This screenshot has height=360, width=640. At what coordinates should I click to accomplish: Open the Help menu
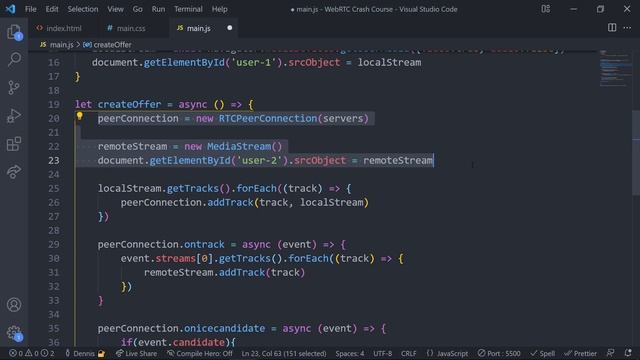point(220,9)
